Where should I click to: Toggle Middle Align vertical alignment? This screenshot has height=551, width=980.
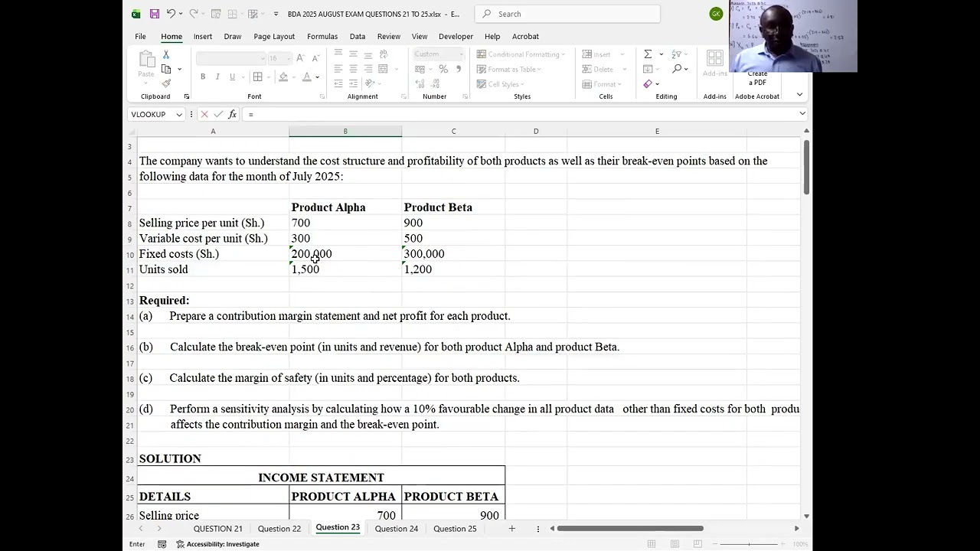pyautogui.click(x=353, y=54)
